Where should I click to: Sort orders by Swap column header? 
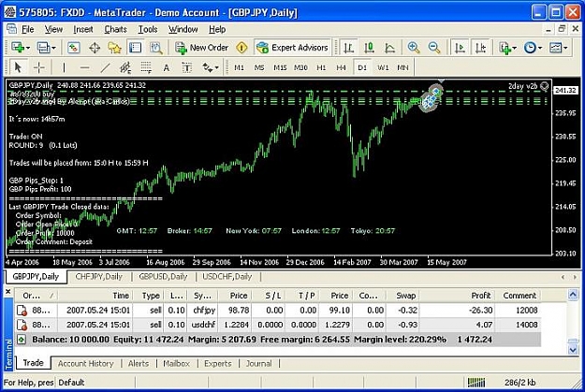click(402, 296)
